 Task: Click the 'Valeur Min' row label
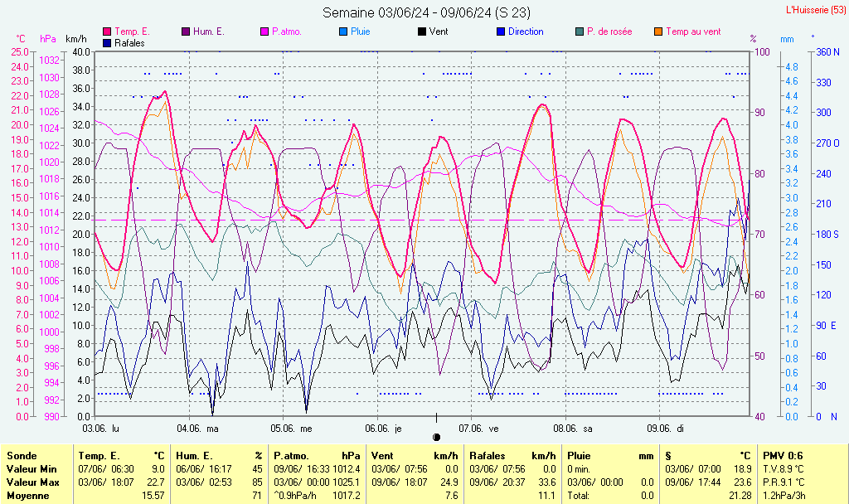pos(32,469)
